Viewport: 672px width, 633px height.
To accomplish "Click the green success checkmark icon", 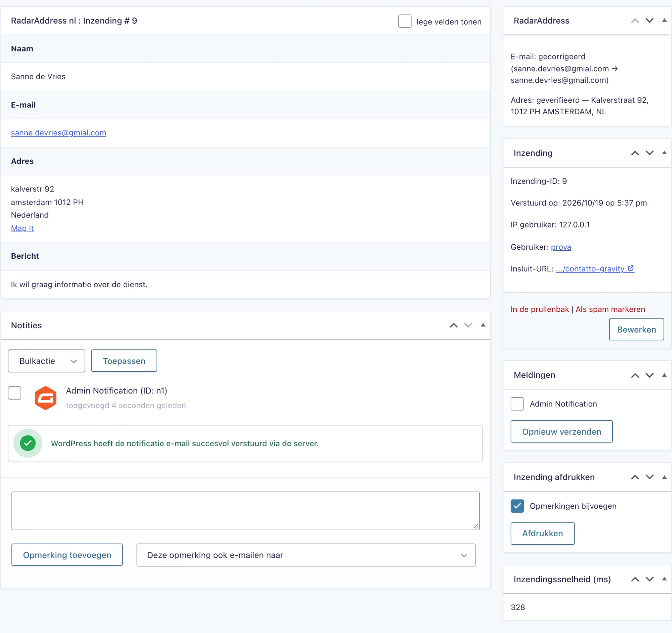I will pyautogui.click(x=28, y=443).
